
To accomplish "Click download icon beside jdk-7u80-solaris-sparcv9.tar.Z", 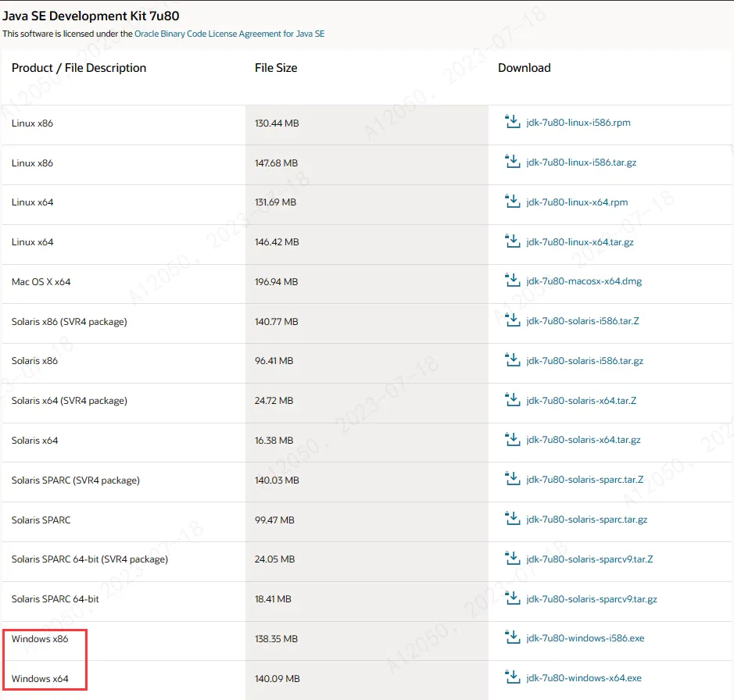I will click(513, 559).
